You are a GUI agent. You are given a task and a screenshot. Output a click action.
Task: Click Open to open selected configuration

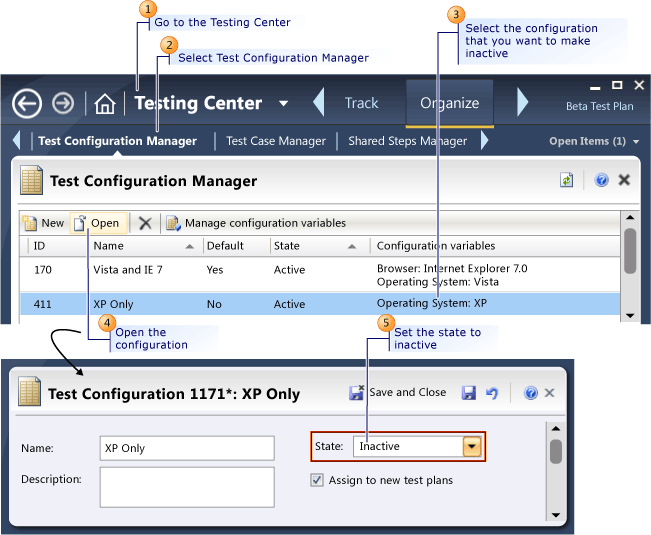click(x=98, y=223)
